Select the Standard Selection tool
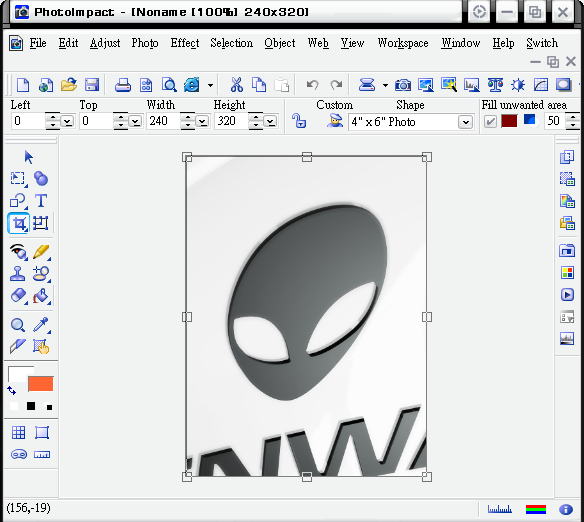 coord(18,179)
